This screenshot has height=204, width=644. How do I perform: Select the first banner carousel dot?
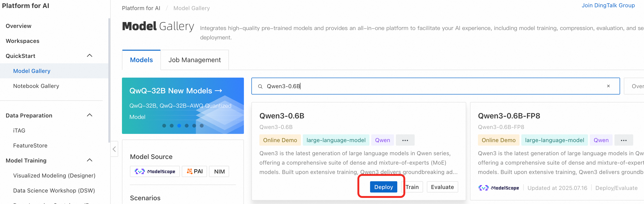click(x=164, y=126)
